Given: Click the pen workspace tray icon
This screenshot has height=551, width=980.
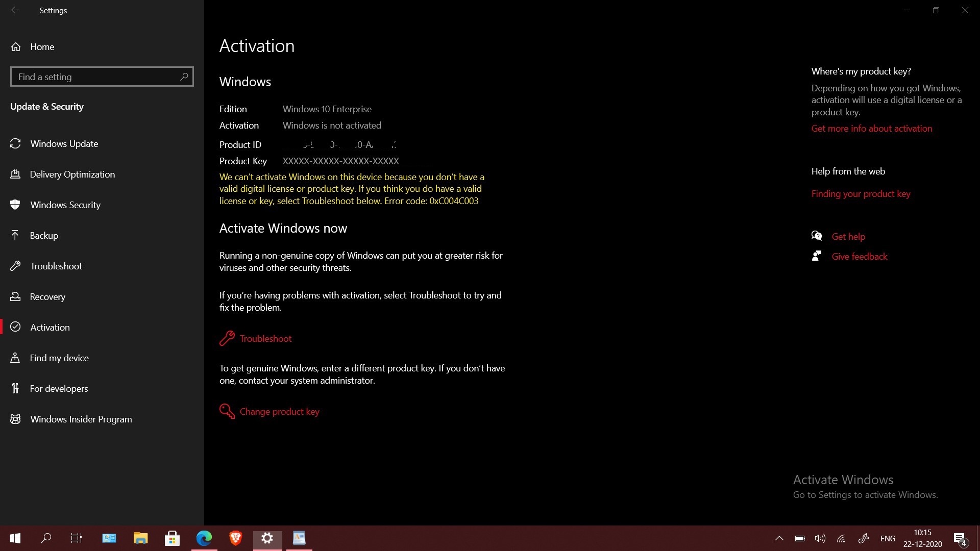Looking at the screenshot, I should (864, 538).
